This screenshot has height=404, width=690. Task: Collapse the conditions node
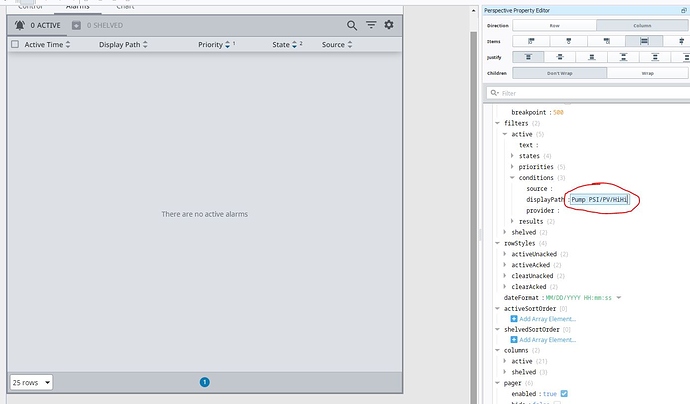(x=512, y=178)
